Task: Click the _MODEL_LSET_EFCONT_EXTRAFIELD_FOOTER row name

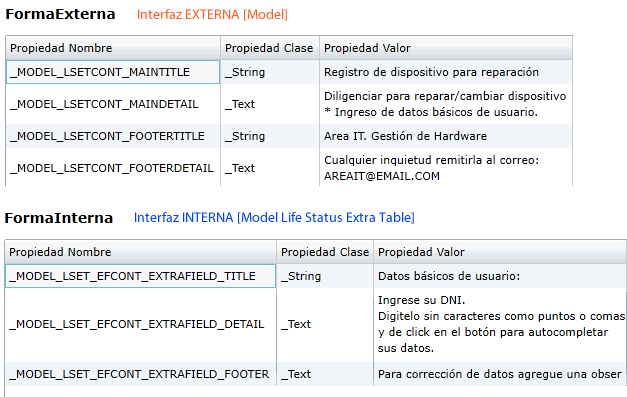Action: pyautogui.click(x=139, y=374)
